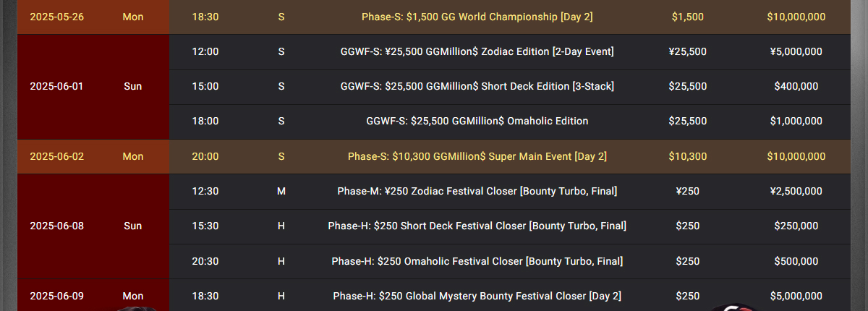
Task: Open the ¥25,500 GGMillion$ Zodiac Edition event
Action: coord(477,51)
